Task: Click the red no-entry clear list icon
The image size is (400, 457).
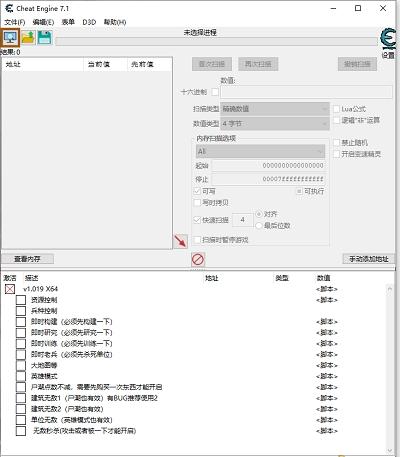Action: (x=198, y=259)
